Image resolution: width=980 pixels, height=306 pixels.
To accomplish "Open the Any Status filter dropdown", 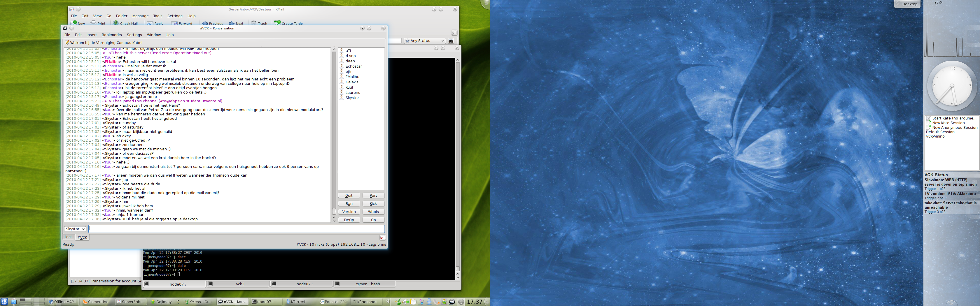I will click(425, 41).
